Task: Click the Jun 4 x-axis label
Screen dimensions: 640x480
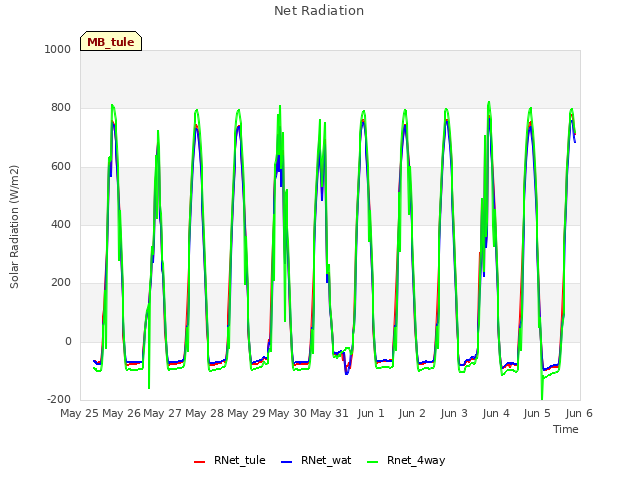Action: point(496,413)
